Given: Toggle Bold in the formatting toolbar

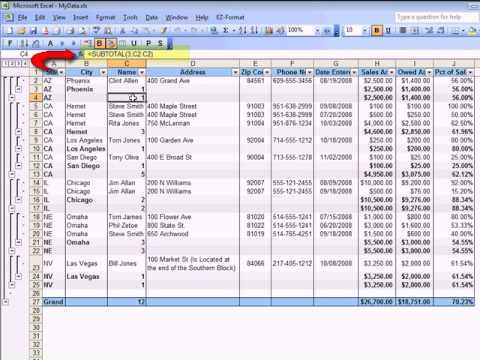Looking at the screenshot, I should click(377, 31).
